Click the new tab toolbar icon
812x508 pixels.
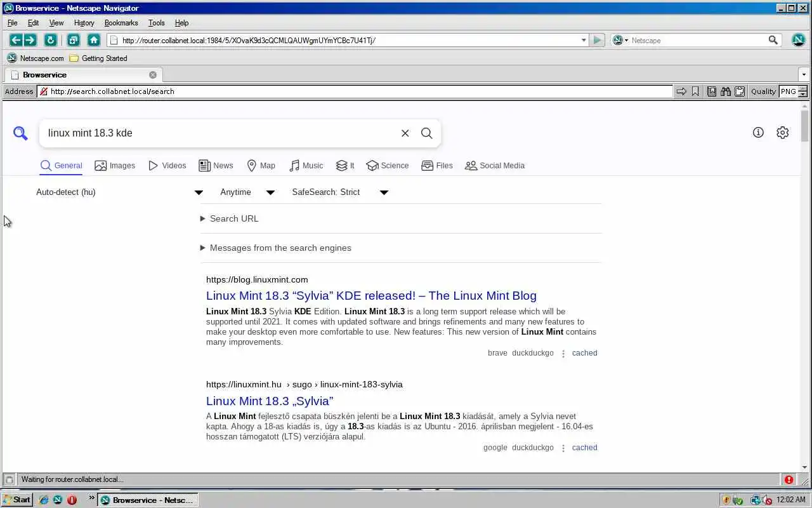tap(73, 40)
